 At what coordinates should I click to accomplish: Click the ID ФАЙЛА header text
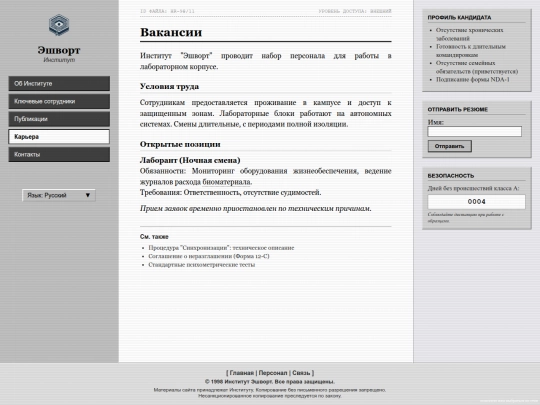(167, 11)
